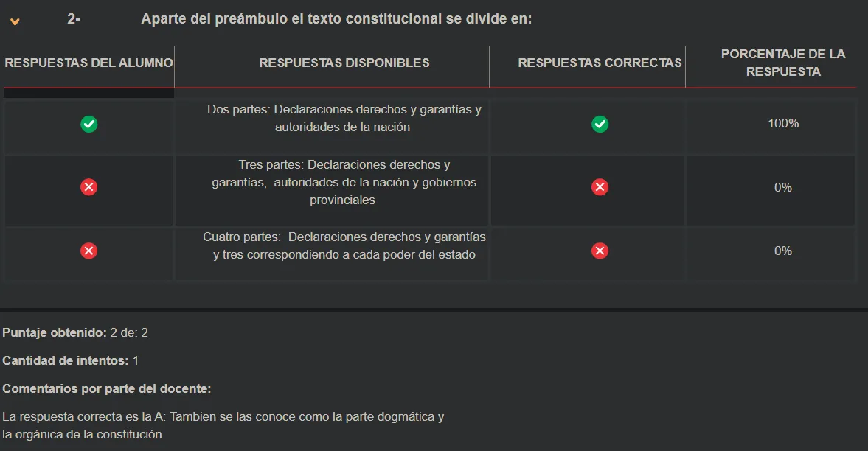Click red X in 'Cuatro partes' correct answers column
The height and width of the screenshot is (451, 868).
coord(600,251)
